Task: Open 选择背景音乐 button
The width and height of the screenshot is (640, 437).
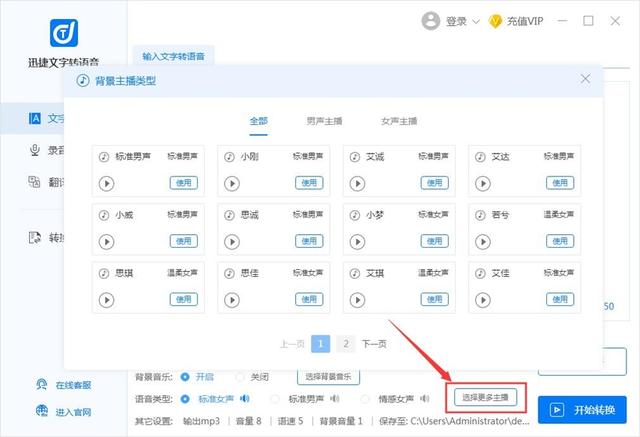Action: point(328,377)
